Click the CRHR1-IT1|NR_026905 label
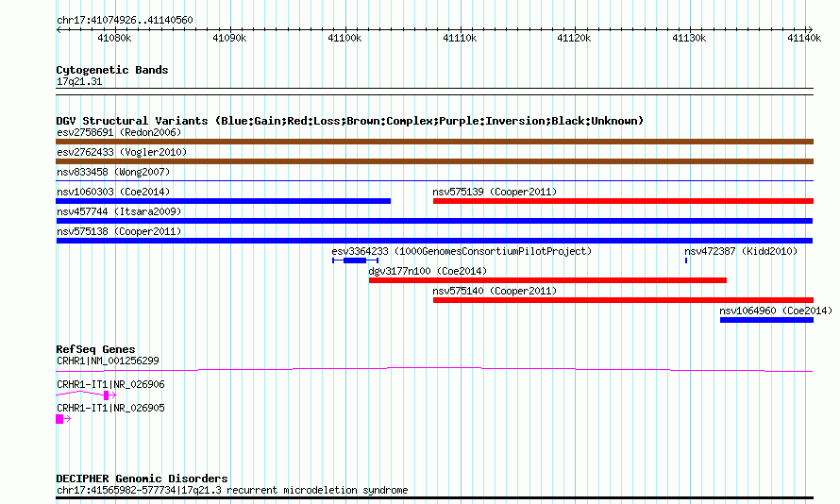The image size is (840, 504). [x=110, y=408]
